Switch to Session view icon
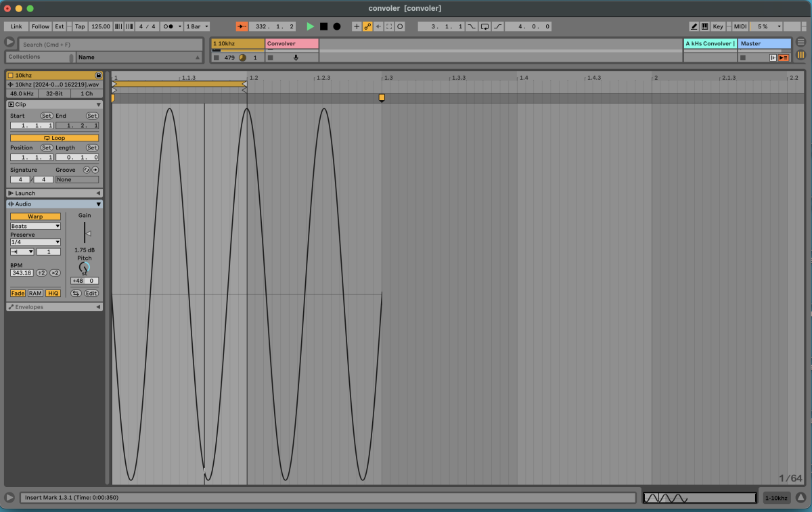This screenshot has width=812, height=512. point(801,55)
